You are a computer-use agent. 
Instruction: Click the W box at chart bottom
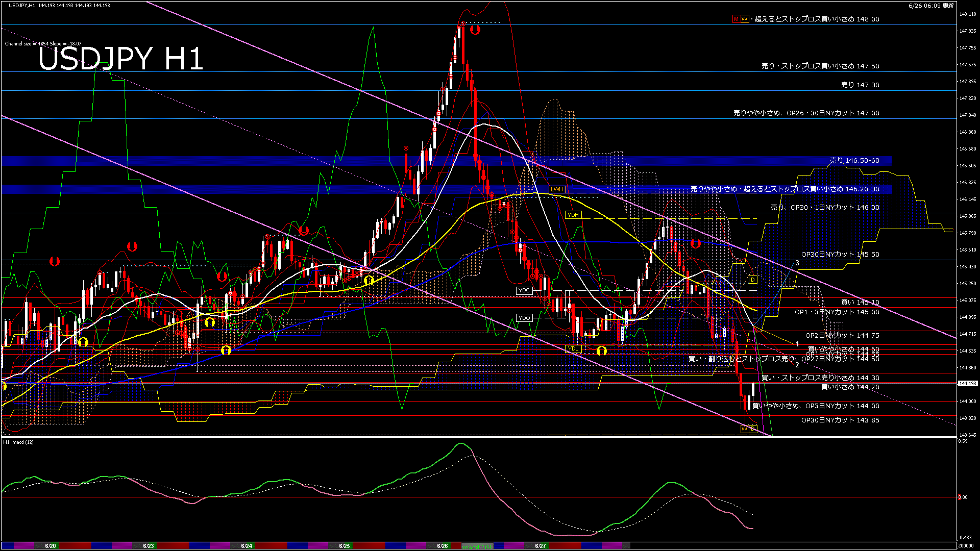(x=744, y=429)
